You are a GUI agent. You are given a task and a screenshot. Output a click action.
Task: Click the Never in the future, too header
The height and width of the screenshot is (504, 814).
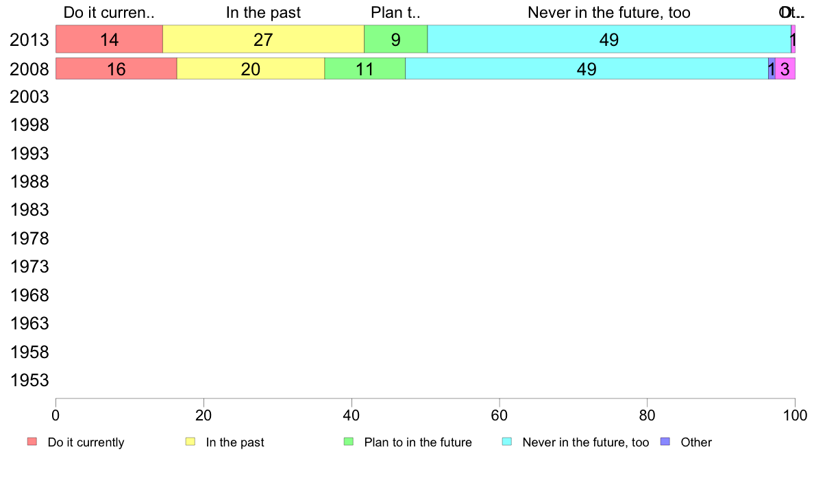pos(609,12)
